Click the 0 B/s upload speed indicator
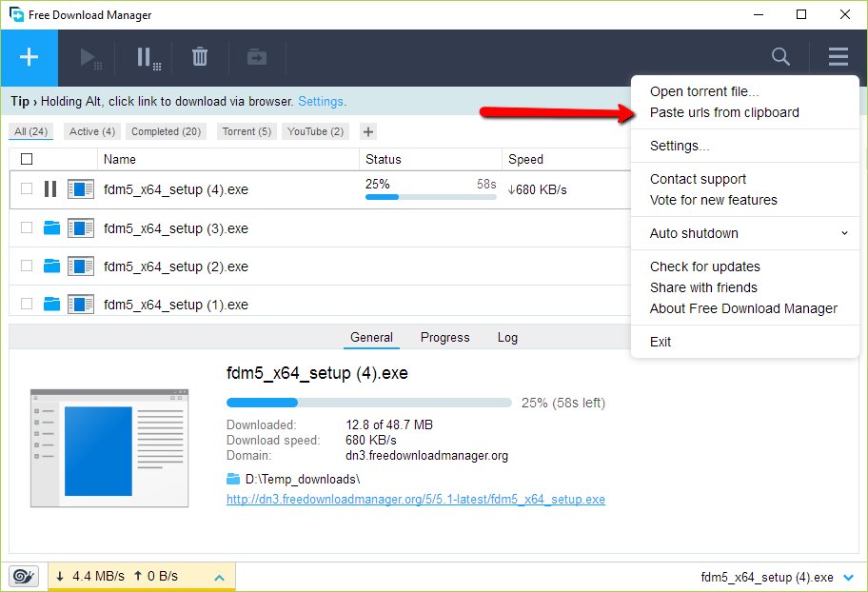 point(156,577)
